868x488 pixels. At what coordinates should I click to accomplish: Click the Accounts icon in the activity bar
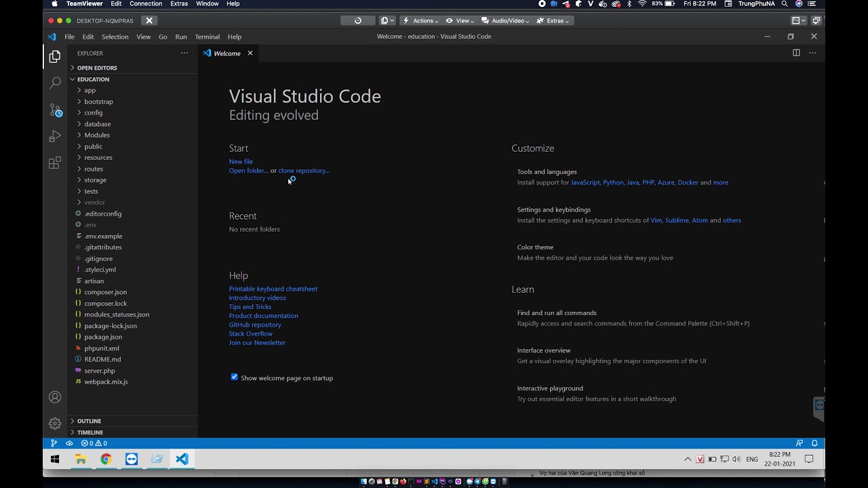(55, 397)
